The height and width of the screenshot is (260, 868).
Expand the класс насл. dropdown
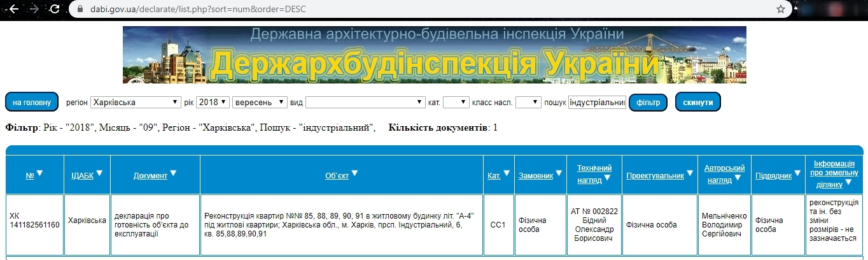[x=528, y=102]
